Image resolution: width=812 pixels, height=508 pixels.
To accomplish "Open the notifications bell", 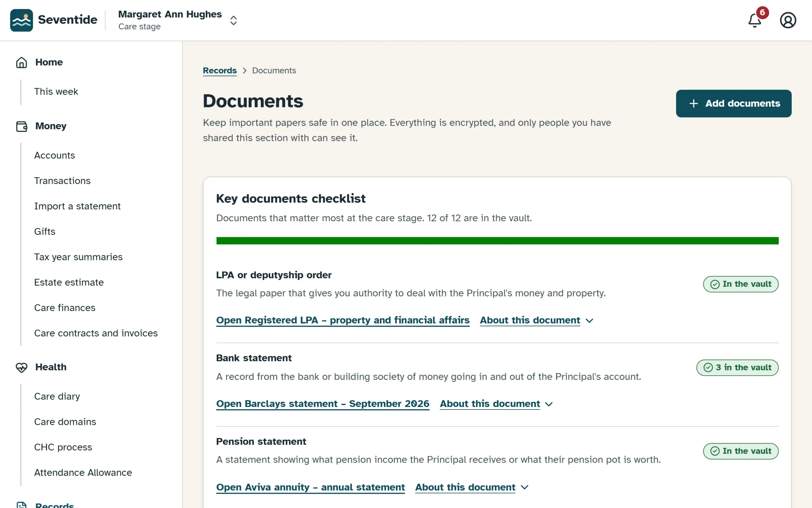I will click(x=755, y=20).
